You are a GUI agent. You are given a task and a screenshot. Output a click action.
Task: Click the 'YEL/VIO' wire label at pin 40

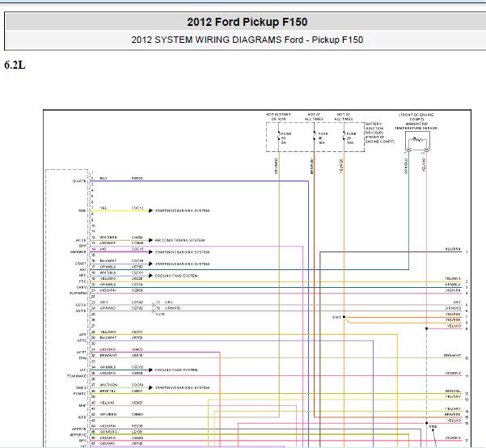108,403
